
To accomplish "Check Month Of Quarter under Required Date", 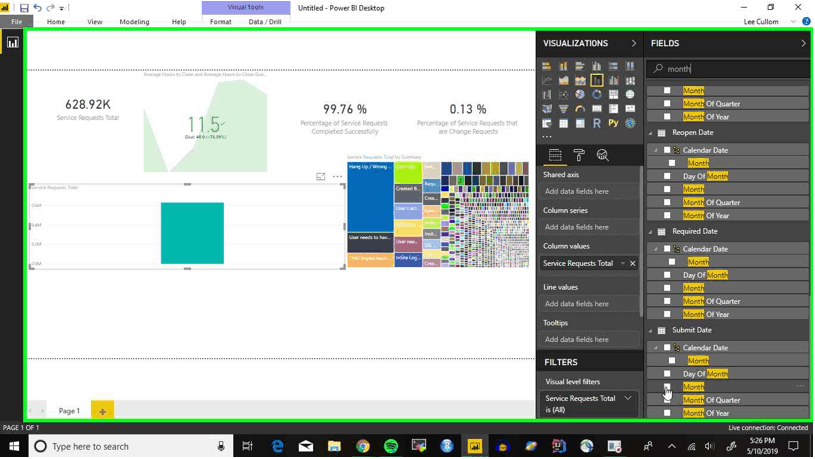I will click(x=667, y=301).
